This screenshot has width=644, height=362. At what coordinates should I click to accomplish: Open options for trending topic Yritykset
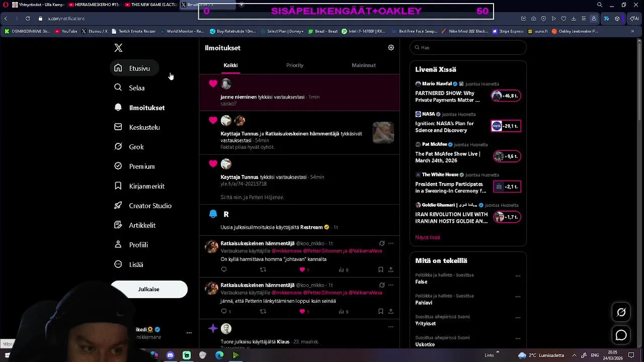click(518, 318)
